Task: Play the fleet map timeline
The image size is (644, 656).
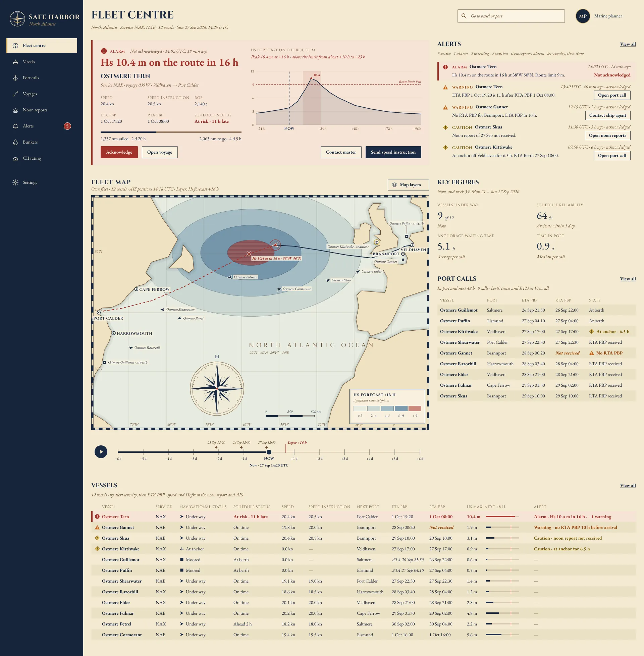Action: [101, 452]
